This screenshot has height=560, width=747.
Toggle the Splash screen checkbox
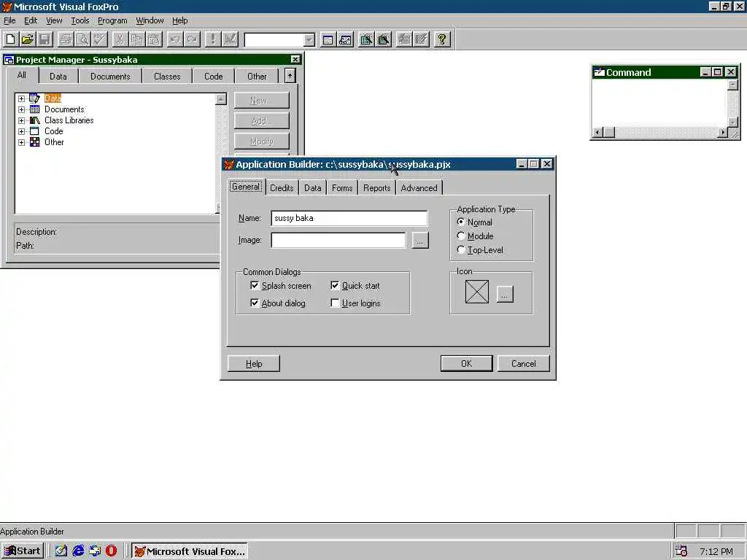coord(255,286)
